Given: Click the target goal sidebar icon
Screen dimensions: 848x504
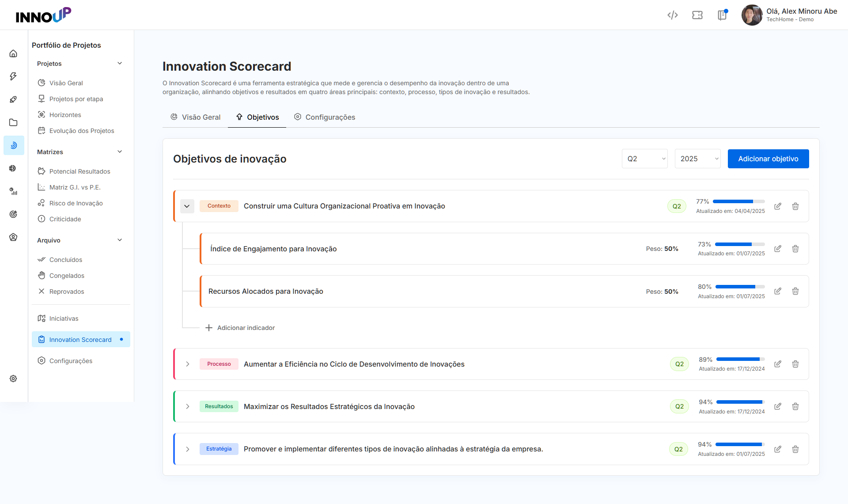Looking at the screenshot, I should tap(13, 214).
